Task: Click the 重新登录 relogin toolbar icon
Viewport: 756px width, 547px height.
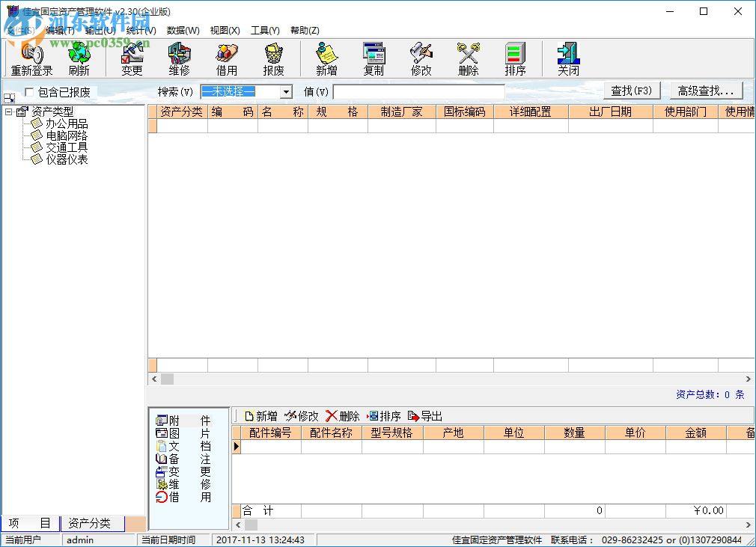Action: pyautogui.click(x=32, y=59)
